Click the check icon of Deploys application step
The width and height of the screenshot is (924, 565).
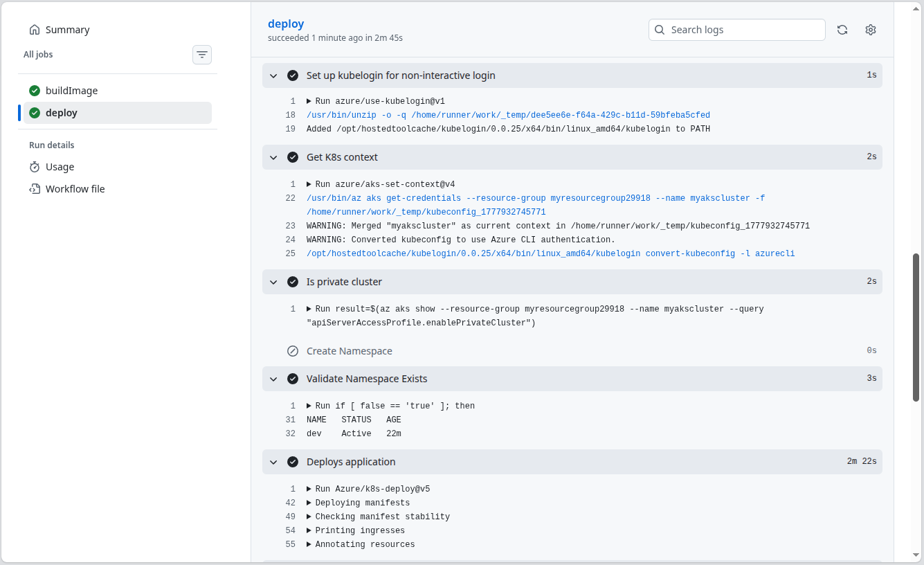tap(293, 462)
